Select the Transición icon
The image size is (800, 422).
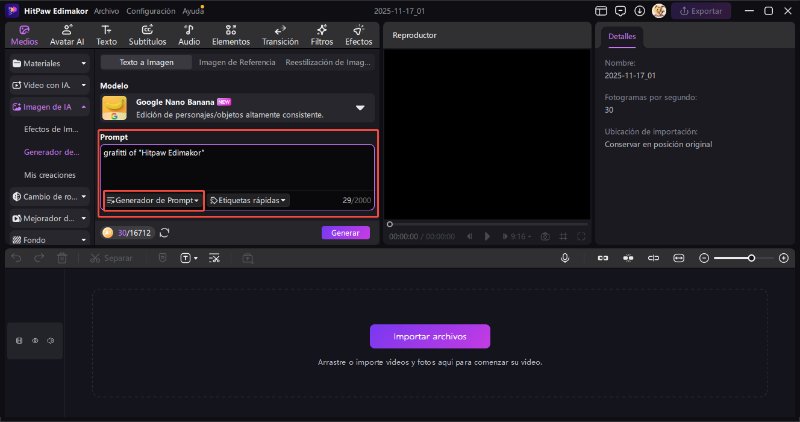(280, 35)
